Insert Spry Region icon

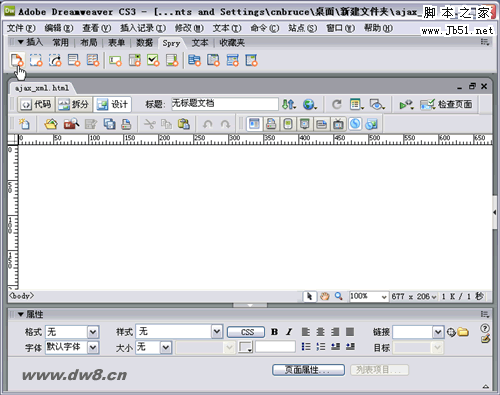point(36,60)
